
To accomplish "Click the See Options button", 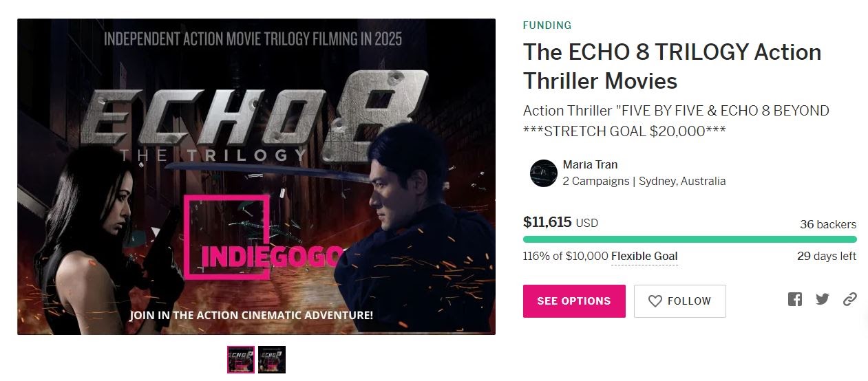I will 574,301.
